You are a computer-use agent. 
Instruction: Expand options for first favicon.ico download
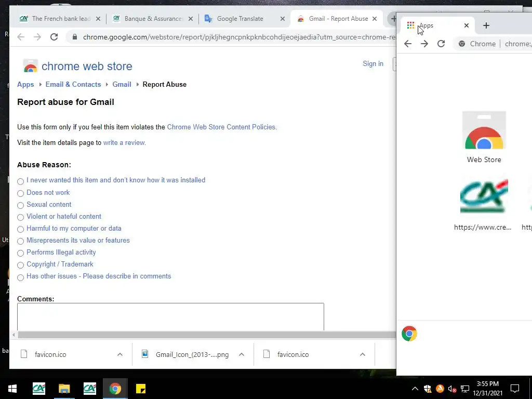(x=120, y=354)
